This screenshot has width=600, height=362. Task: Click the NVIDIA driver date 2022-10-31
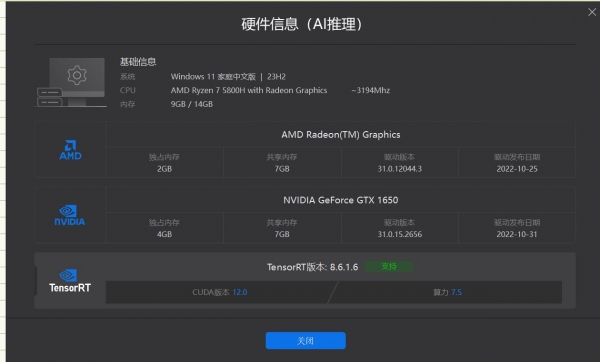tap(517, 234)
